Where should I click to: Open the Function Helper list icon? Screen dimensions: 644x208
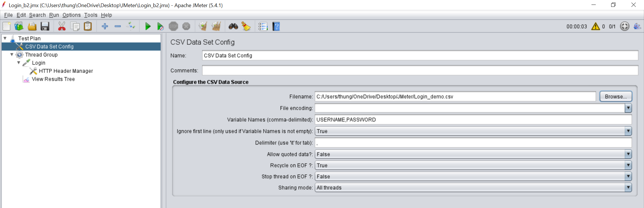tap(263, 26)
